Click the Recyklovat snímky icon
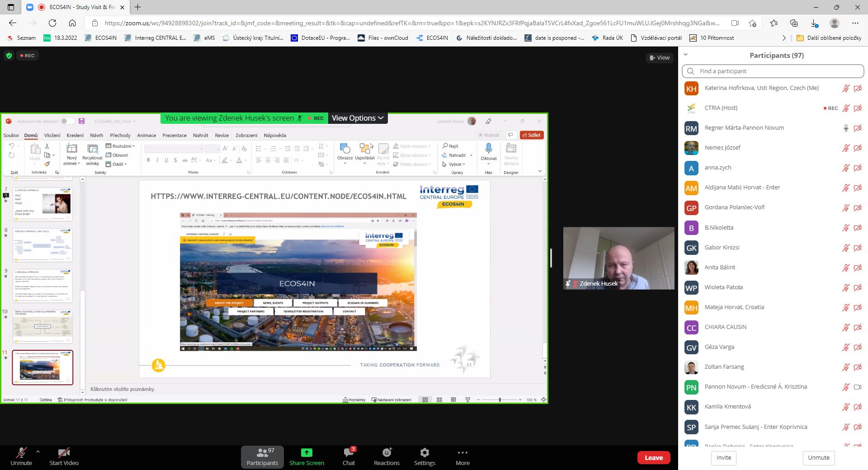The width and height of the screenshot is (868, 470). (93, 149)
